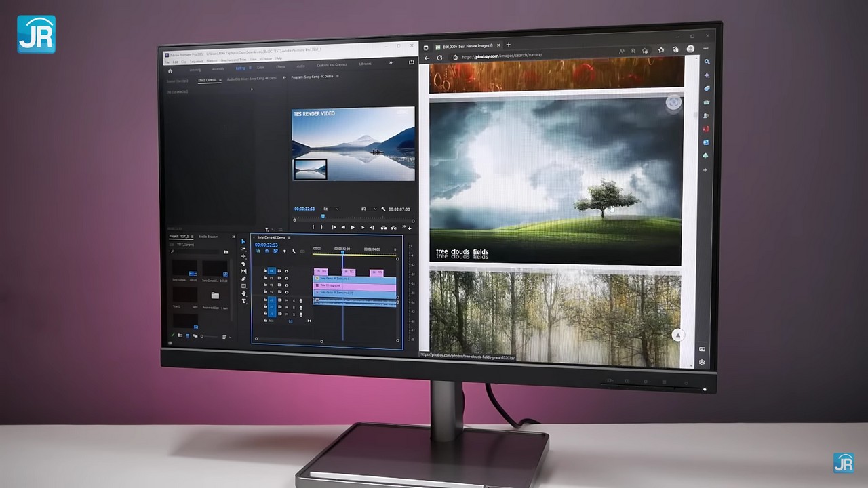Screen dimensions: 868x488
Task: Select the Hand tool
Action: click(x=243, y=293)
